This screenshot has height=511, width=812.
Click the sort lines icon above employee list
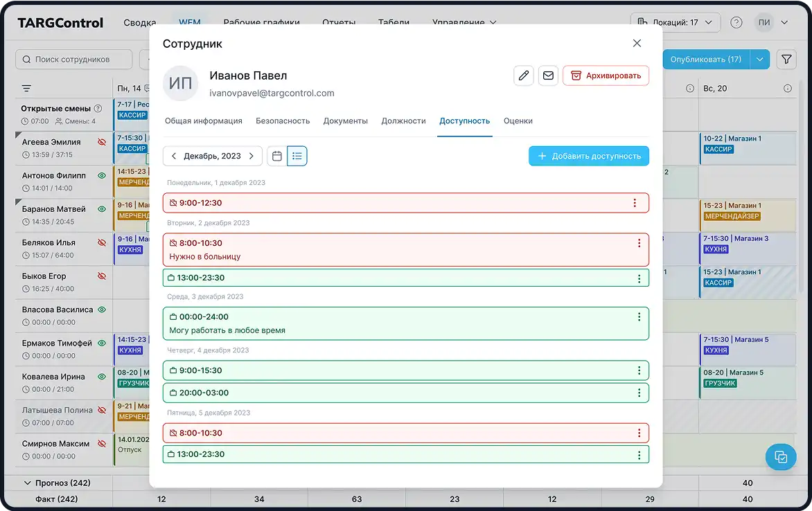[26, 89]
